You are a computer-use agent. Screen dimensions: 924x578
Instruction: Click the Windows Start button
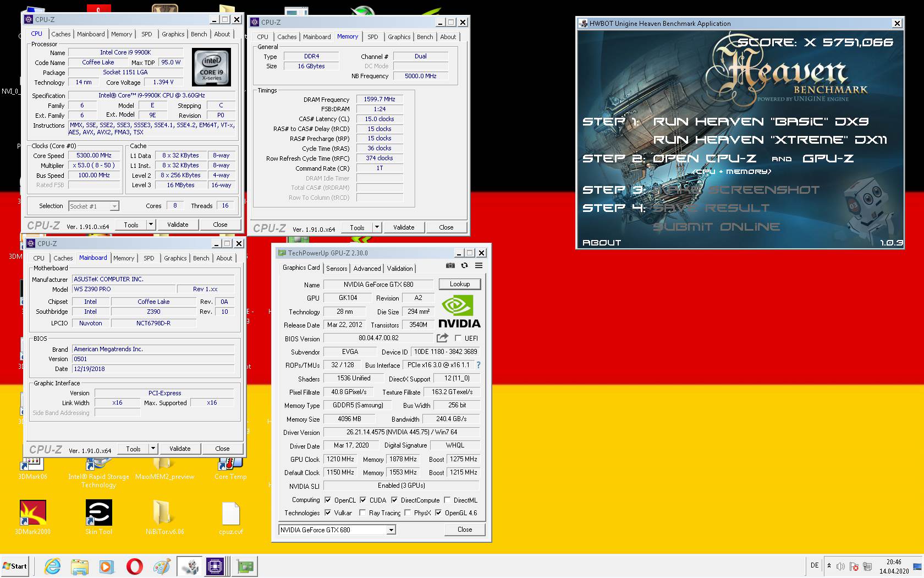pos(15,566)
